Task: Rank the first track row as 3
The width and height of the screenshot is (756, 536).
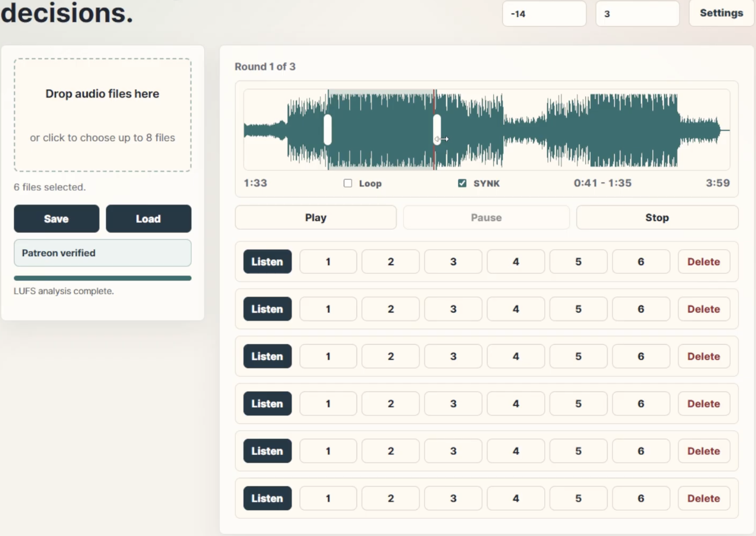Action: (x=453, y=261)
